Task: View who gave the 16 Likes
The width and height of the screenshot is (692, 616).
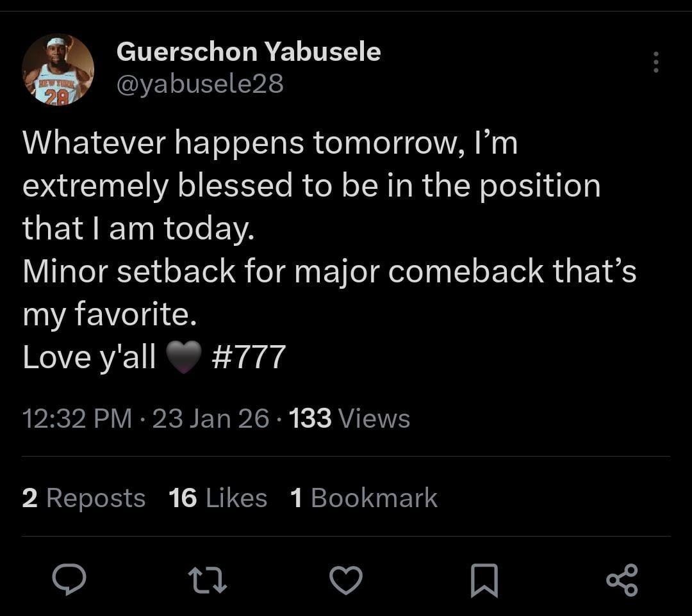Action: point(218,498)
